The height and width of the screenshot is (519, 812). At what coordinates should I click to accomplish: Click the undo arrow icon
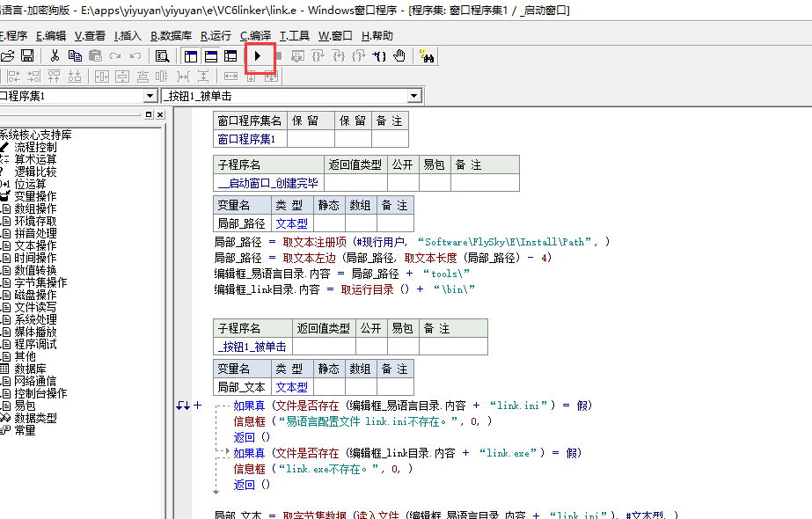(x=135, y=56)
